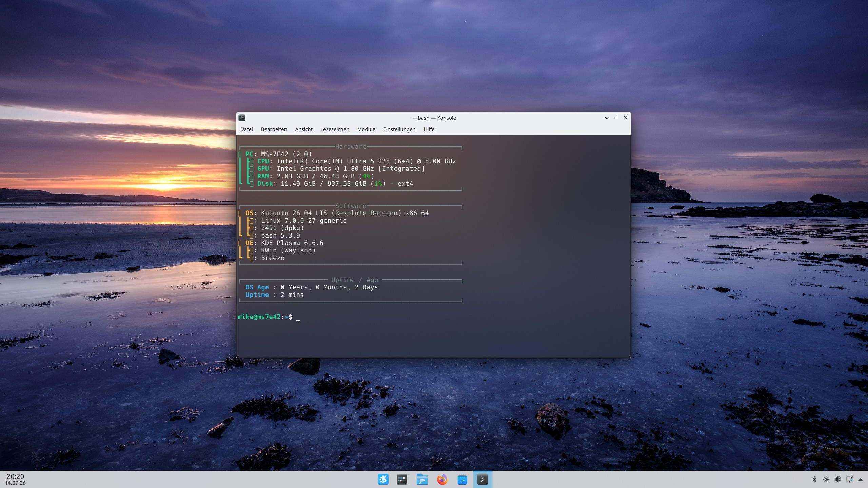This screenshot has height=488, width=868.
Task: Click the 'Uptime / Age' section heading
Action: click(x=354, y=280)
